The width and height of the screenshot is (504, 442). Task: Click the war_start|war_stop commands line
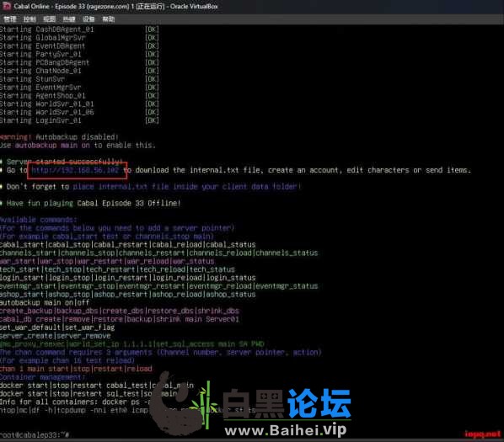click(x=107, y=261)
